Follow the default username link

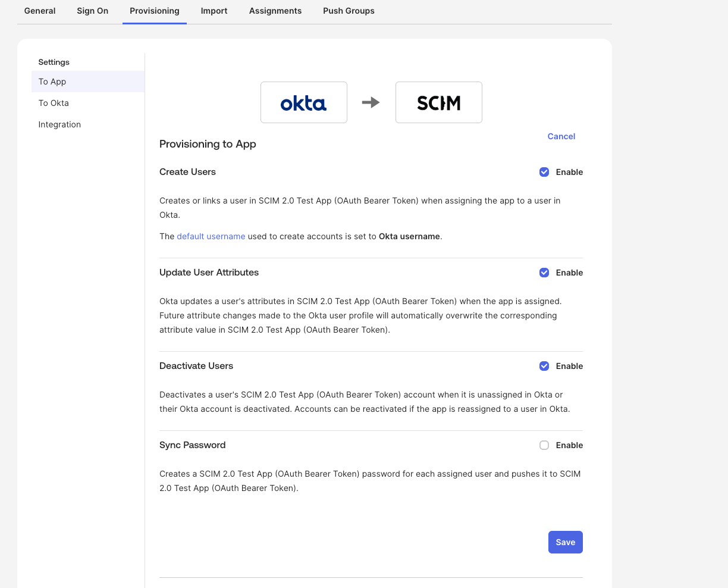[x=211, y=236]
